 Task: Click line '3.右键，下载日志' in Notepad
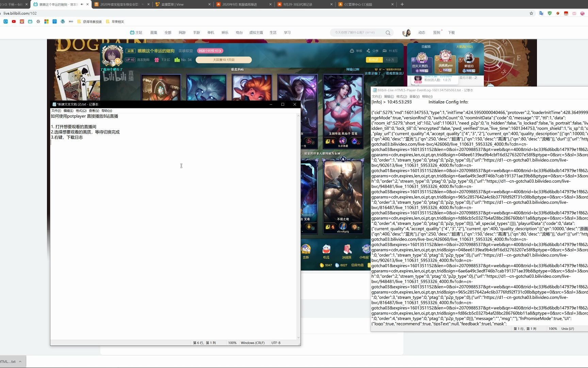67,137
